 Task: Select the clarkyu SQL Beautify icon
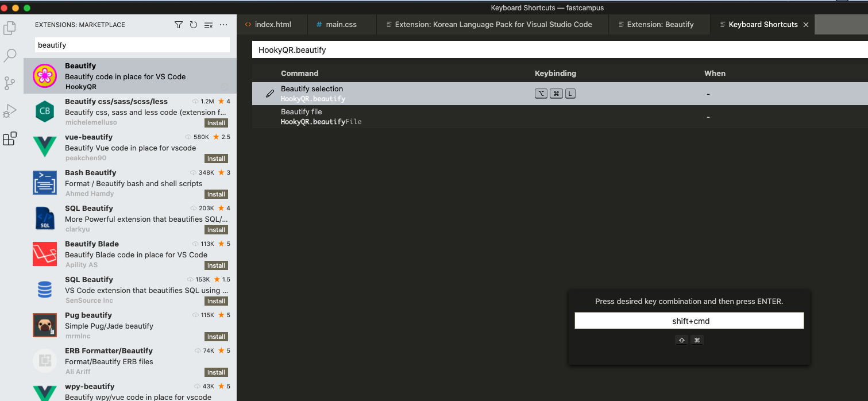coord(45,218)
